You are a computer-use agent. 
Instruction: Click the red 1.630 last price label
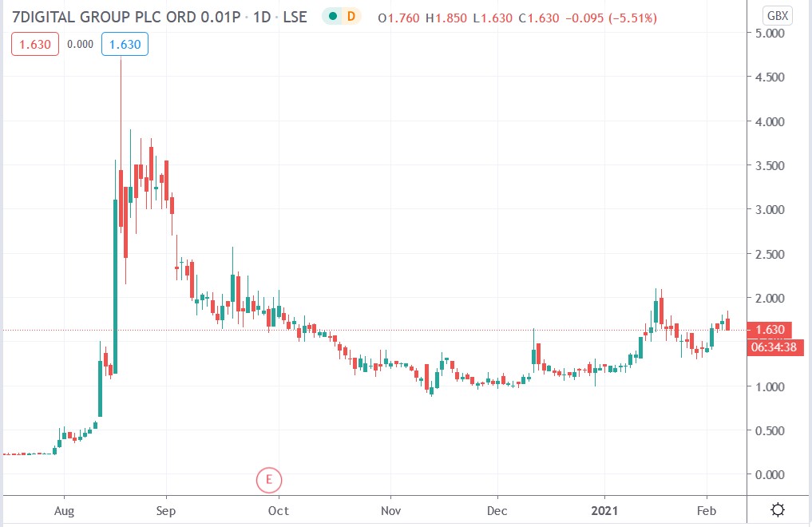click(x=769, y=329)
